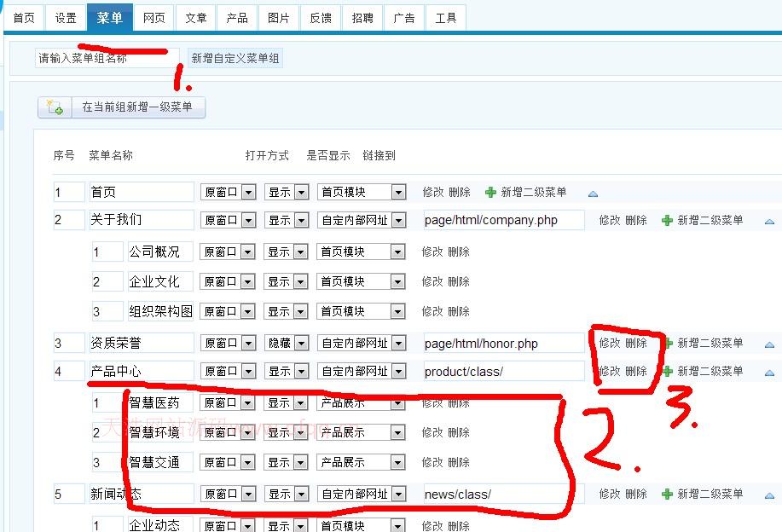Screen dimensions: 782x532
Task: Edit the order number field of 产品中心
Action: [69, 372]
